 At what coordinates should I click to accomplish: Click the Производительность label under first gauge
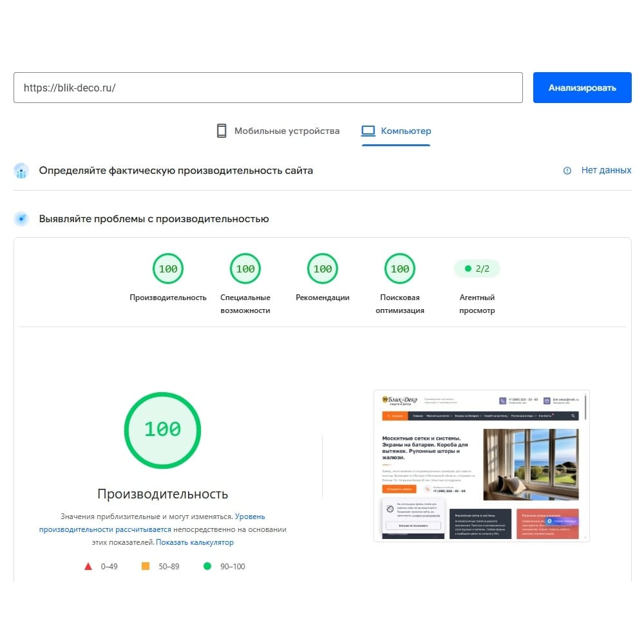pos(168,298)
